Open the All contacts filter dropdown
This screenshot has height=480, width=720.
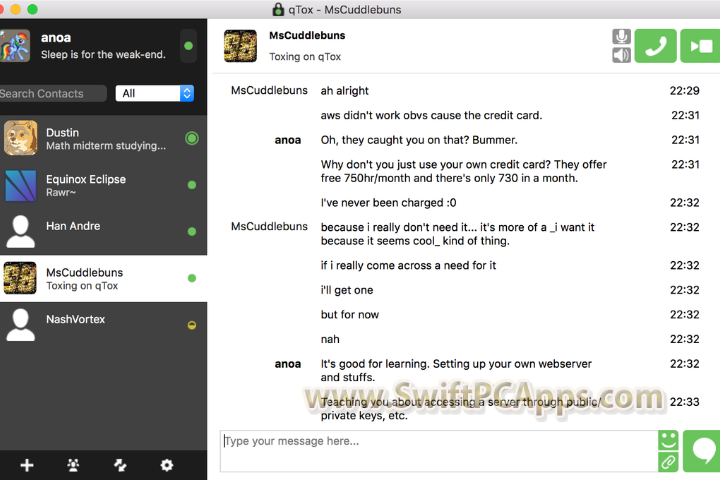(155, 93)
